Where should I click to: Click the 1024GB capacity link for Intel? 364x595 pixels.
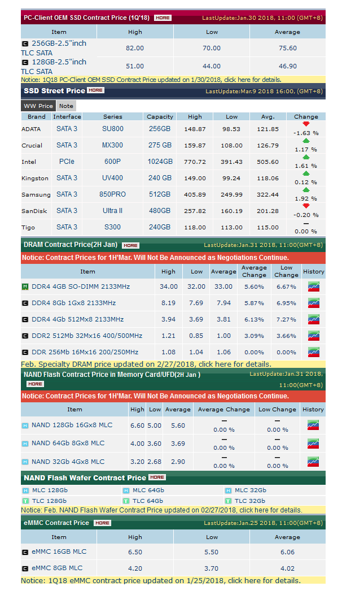[160, 161]
